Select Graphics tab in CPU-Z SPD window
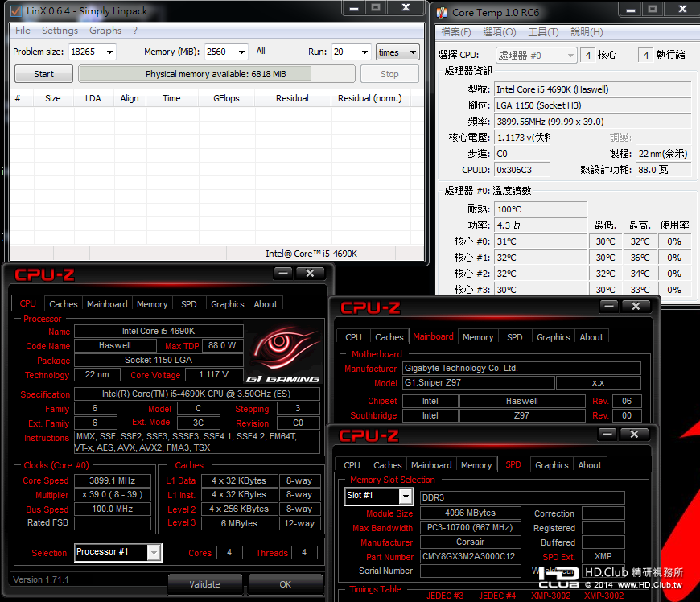This screenshot has width=700, height=602. point(552,465)
